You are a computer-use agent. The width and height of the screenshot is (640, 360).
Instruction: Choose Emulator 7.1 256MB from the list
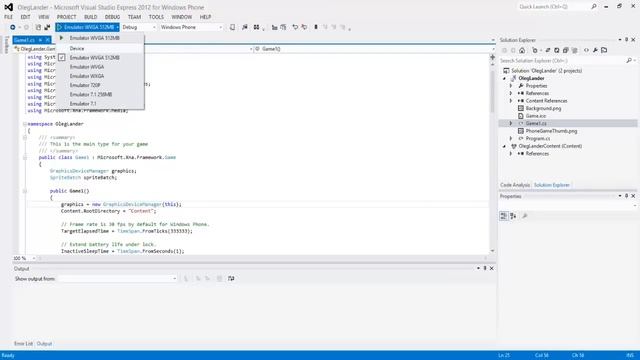[100, 95]
